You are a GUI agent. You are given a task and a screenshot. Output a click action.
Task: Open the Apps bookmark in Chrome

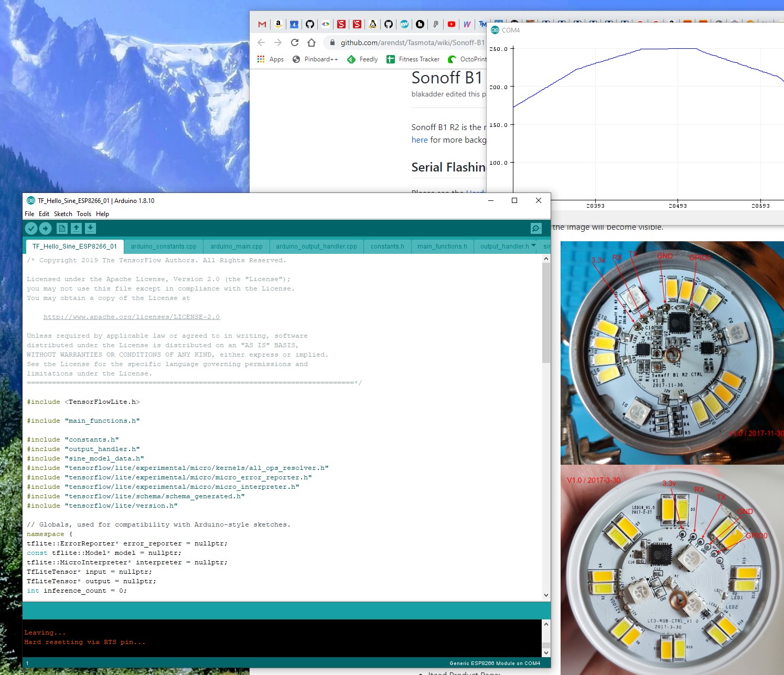click(271, 59)
